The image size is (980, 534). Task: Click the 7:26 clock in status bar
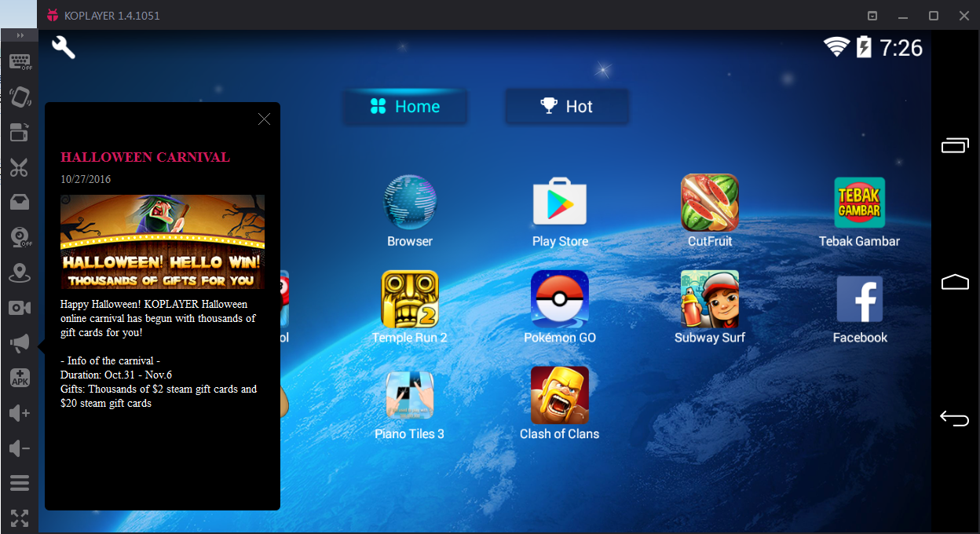[901, 48]
